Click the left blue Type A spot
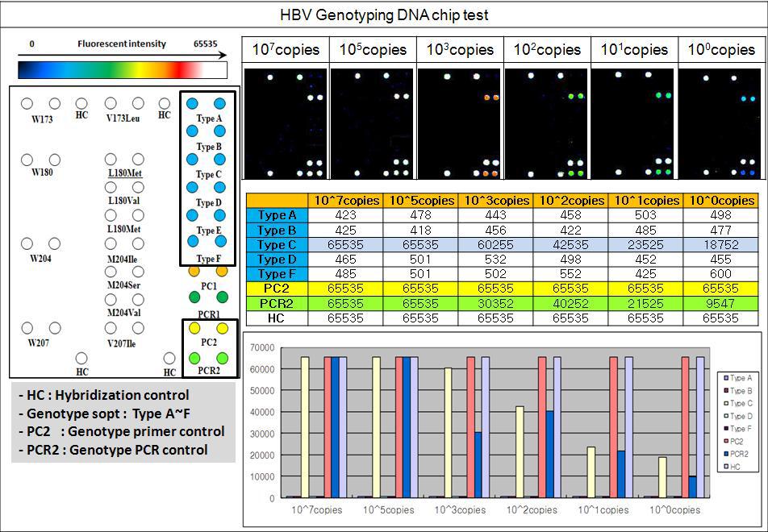The image size is (768, 532). point(194,104)
